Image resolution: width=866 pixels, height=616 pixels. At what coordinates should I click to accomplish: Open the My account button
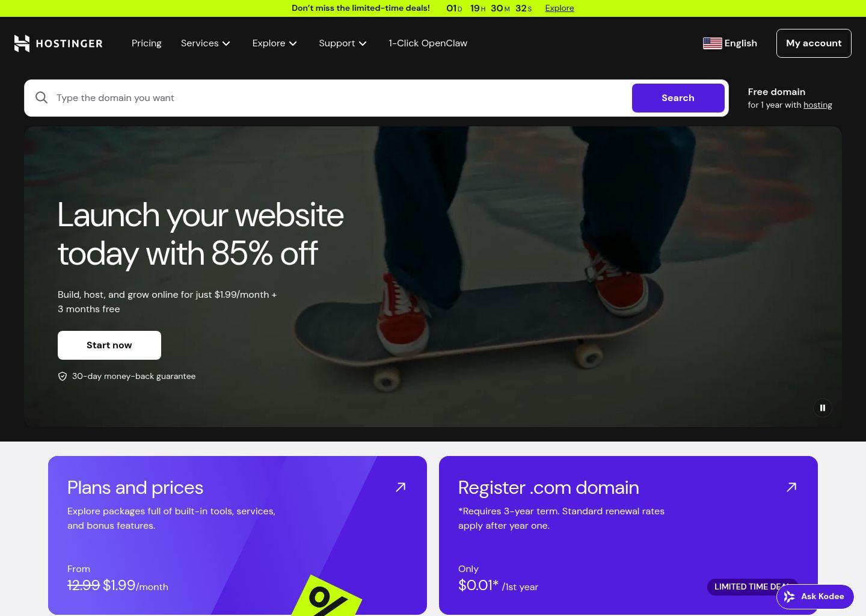(814, 43)
